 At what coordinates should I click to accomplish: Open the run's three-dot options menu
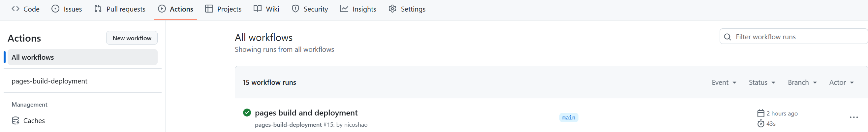pyautogui.click(x=853, y=117)
